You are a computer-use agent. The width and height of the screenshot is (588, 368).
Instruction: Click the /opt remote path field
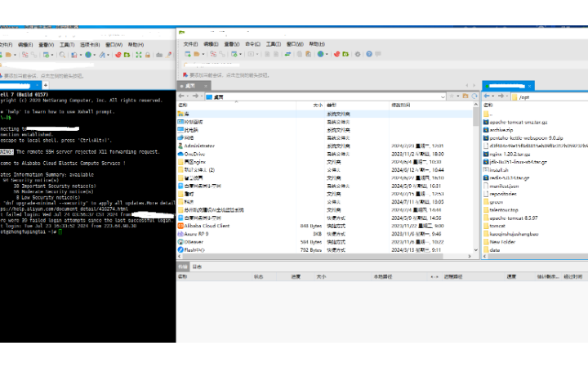click(550, 96)
